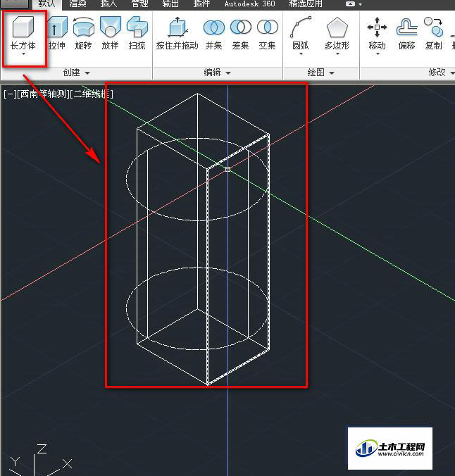This screenshot has width=455, height=476.
Task: Expand the 创建 panel
Action: 77,73
